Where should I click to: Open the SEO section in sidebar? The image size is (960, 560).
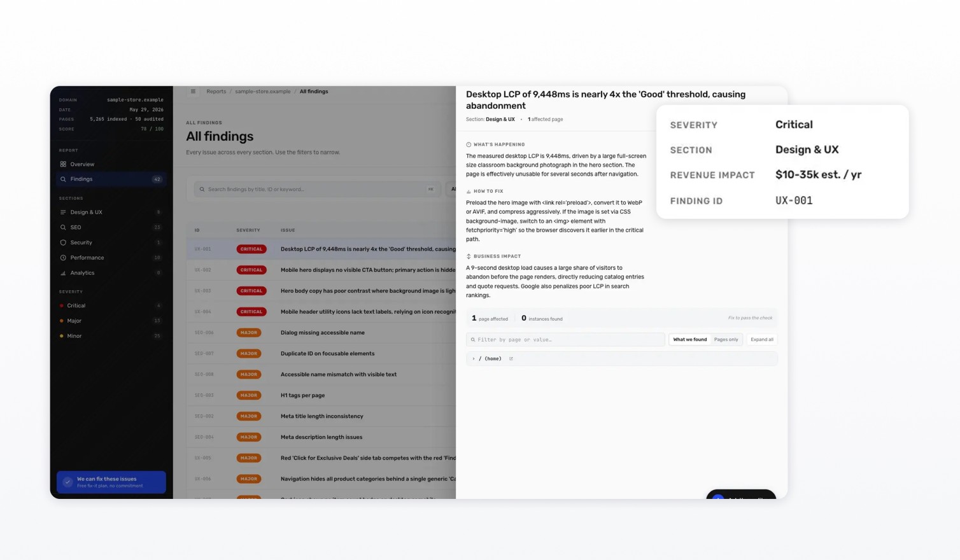click(x=111, y=227)
